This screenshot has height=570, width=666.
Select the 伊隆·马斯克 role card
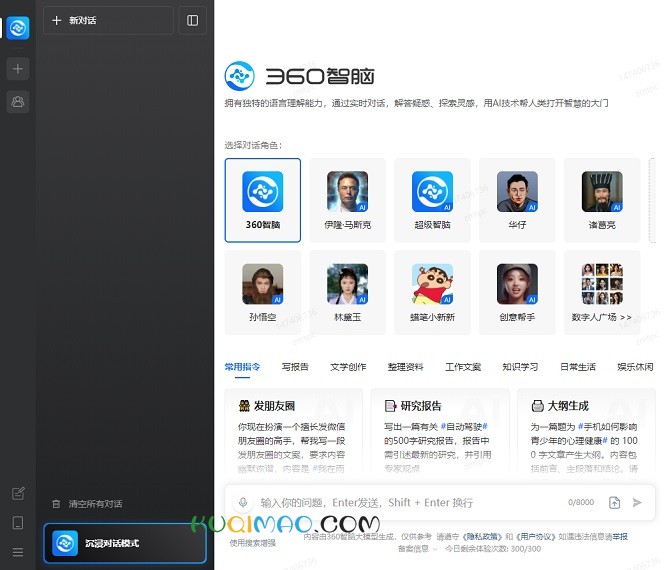tap(347, 200)
